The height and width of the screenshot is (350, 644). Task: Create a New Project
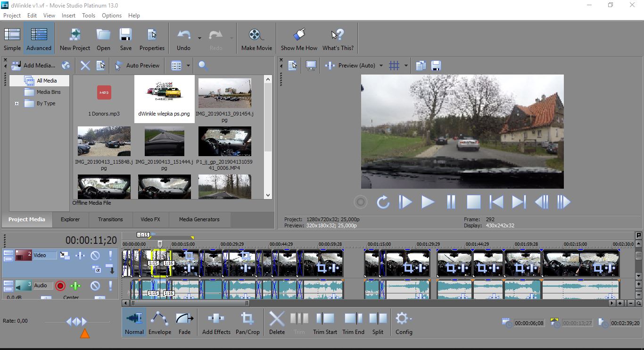point(75,39)
